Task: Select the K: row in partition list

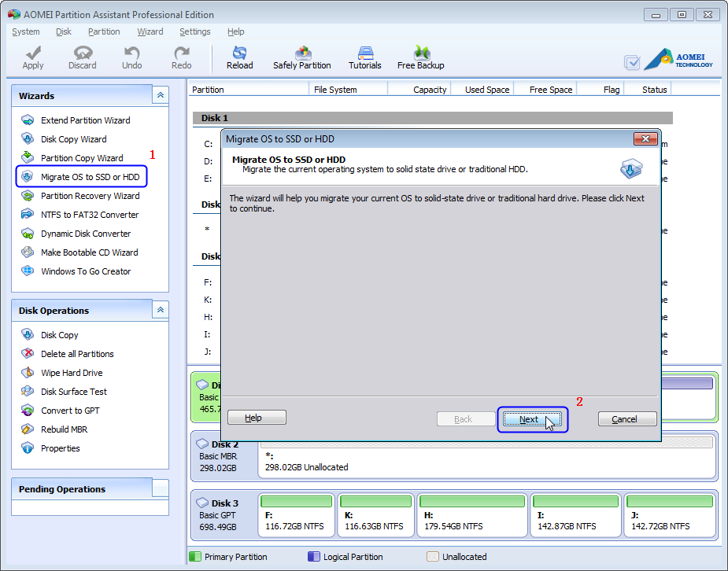Action: tap(208, 300)
